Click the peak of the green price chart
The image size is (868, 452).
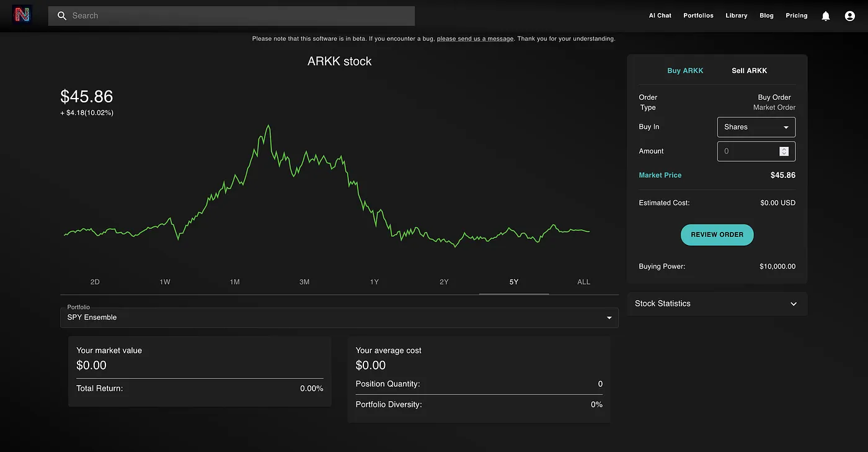(x=268, y=126)
